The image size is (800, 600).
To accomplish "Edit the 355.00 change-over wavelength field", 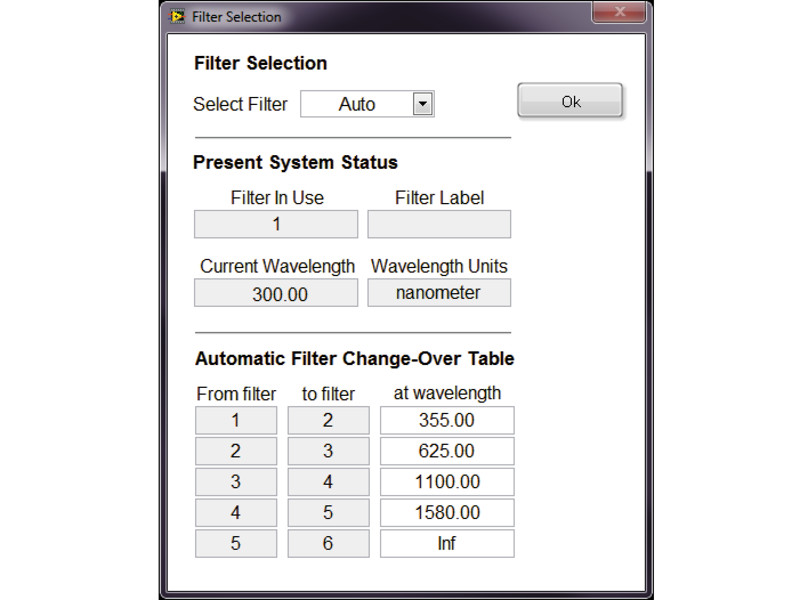I will 447,421.
